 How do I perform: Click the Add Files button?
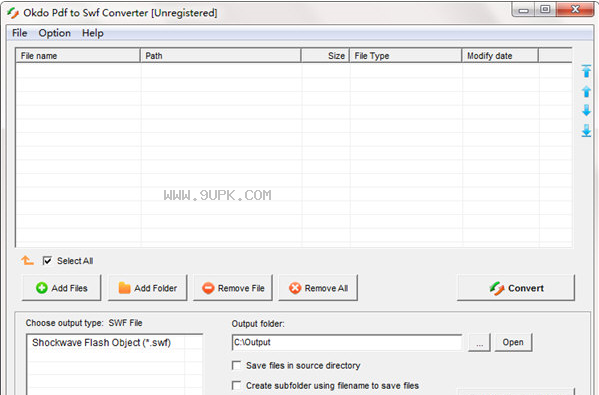62,288
